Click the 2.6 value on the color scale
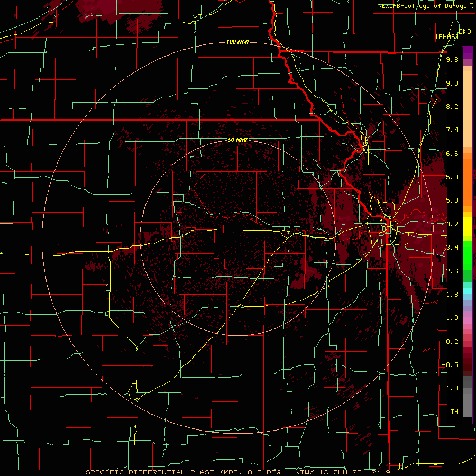 (x=452, y=271)
